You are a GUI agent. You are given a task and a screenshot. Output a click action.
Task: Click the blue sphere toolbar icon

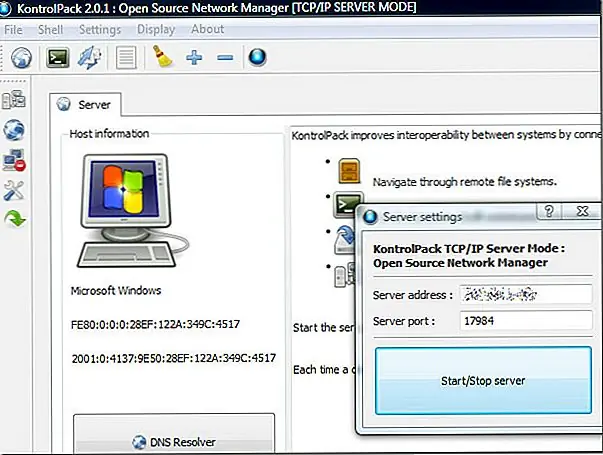point(256,58)
